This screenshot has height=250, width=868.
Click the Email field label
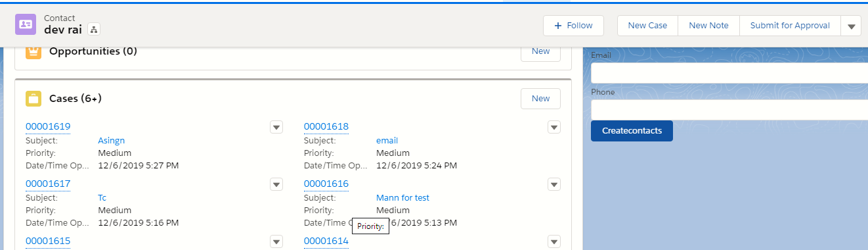pyautogui.click(x=601, y=55)
